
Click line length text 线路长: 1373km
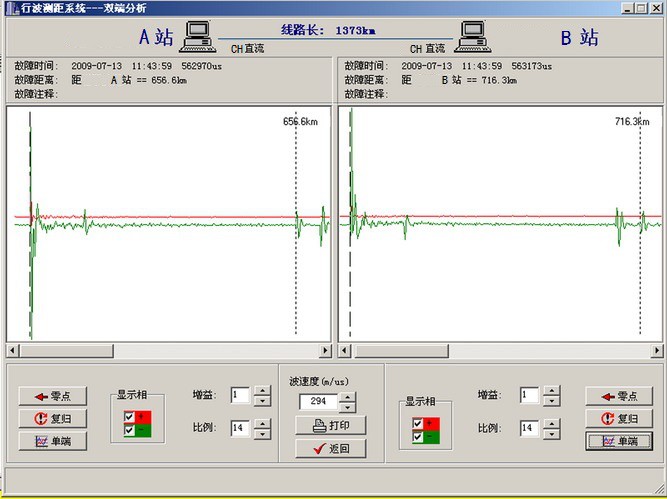tap(328, 30)
